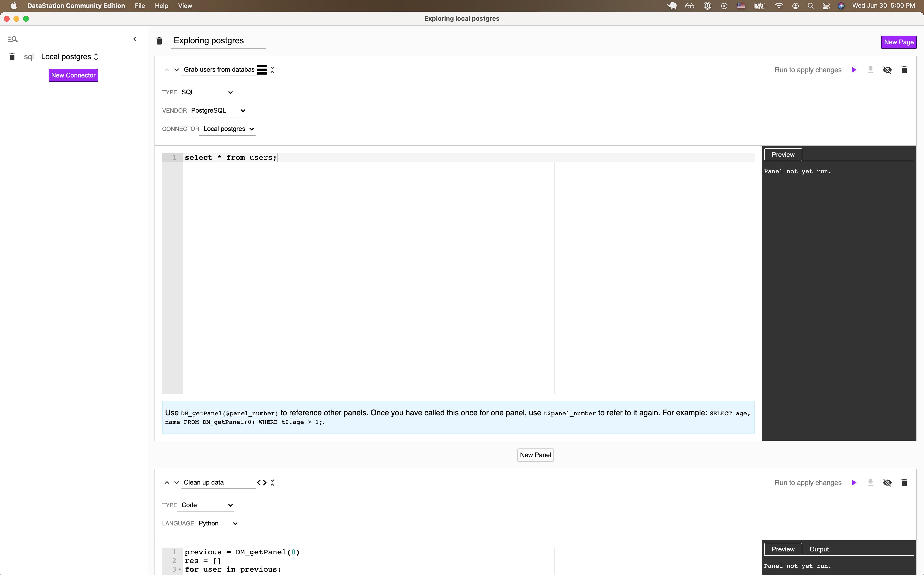Click the run panel icon for SQL query

(x=855, y=69)
